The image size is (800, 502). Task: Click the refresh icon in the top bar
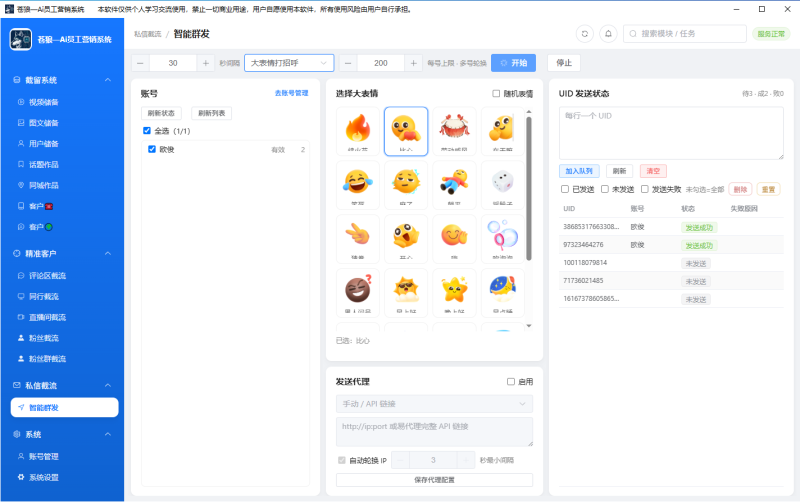pos(585,34)
